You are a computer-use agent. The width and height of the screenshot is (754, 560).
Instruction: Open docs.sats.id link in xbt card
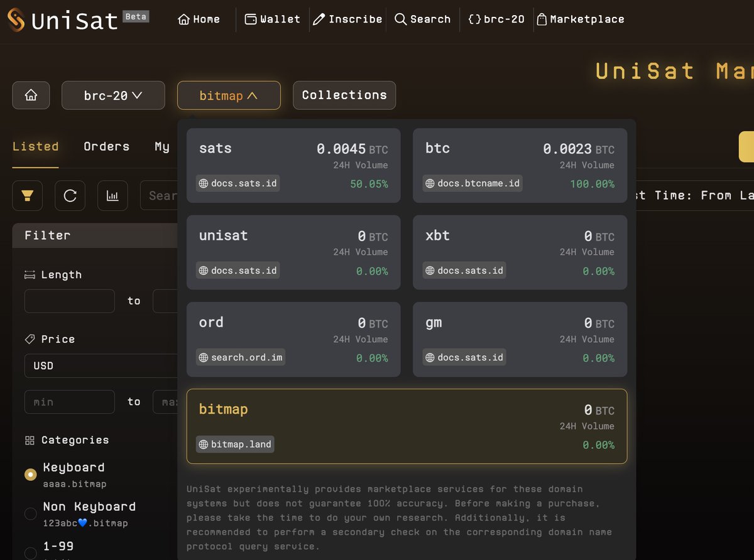[464, 271]
